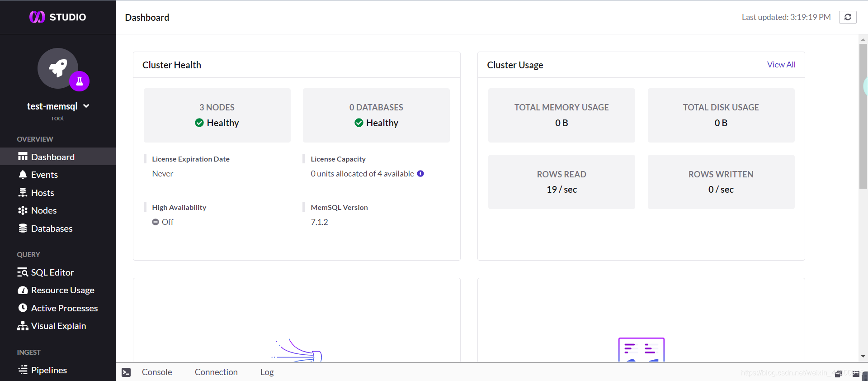
Task: Click the MemSQL Version 7.1.2 value
Action: 319,222
